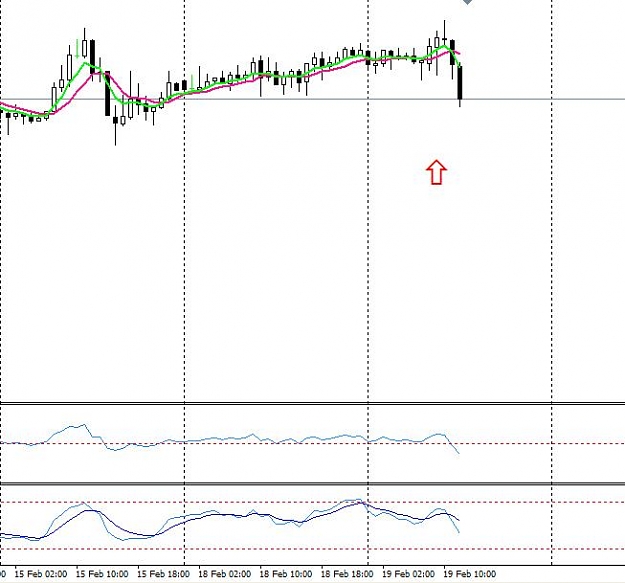Select the green moving average line at its 15 Feb peak
625x583 pixels.
coord(85,63)
